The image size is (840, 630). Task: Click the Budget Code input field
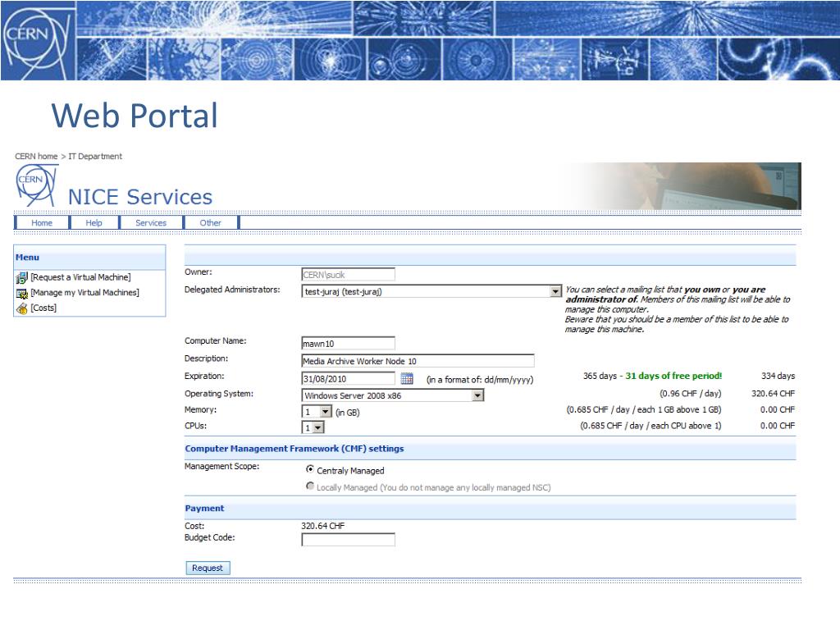348,540
